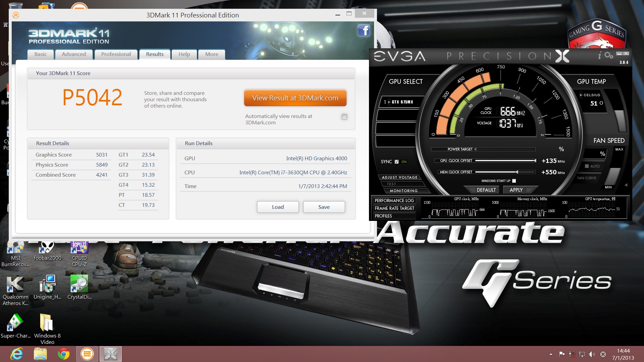Screen dimensions: 644x362
Task: Show hidden tray icons arrow
Action: click(x=551, y=354)
